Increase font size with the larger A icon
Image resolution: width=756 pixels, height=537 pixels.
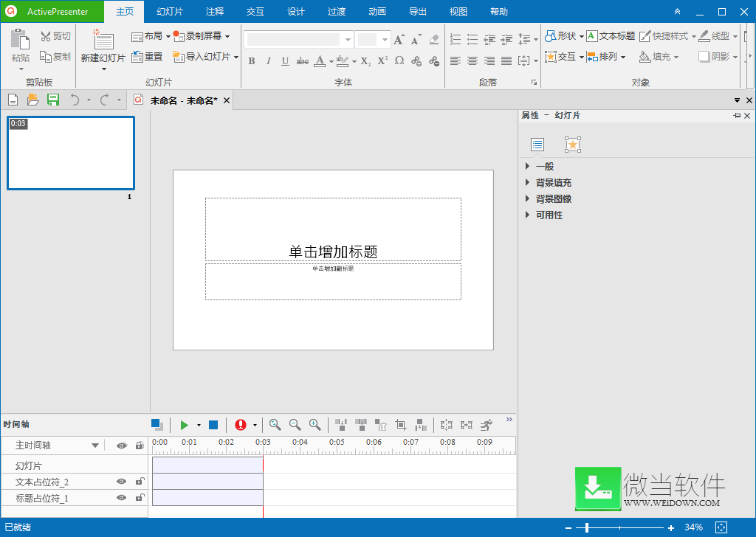pos(399,40)
